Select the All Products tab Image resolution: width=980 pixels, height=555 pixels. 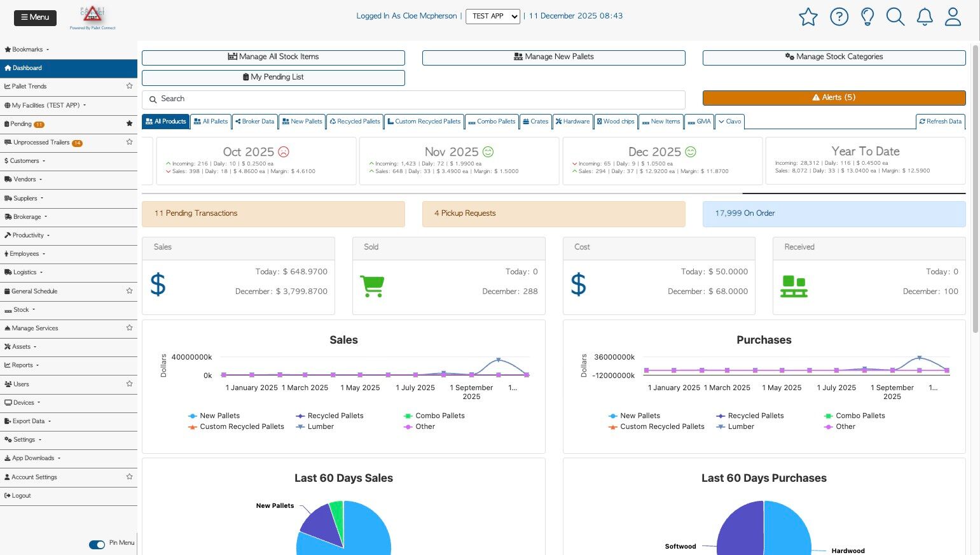click(166, 122)
